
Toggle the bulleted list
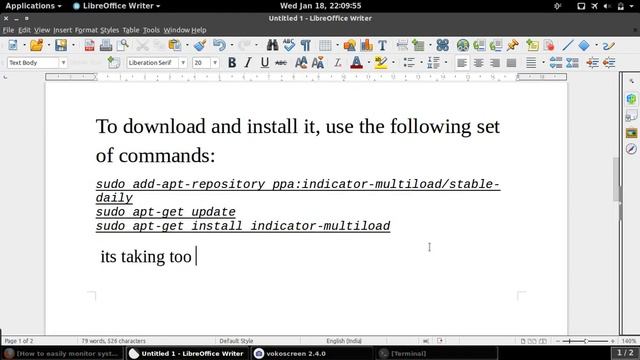pyautogui.click(x=409, y=62)
